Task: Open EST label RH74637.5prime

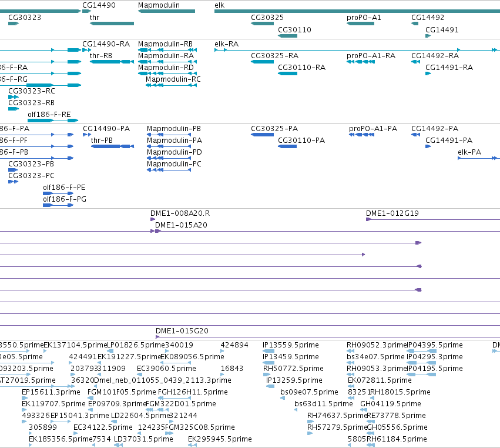Action: 337,416
